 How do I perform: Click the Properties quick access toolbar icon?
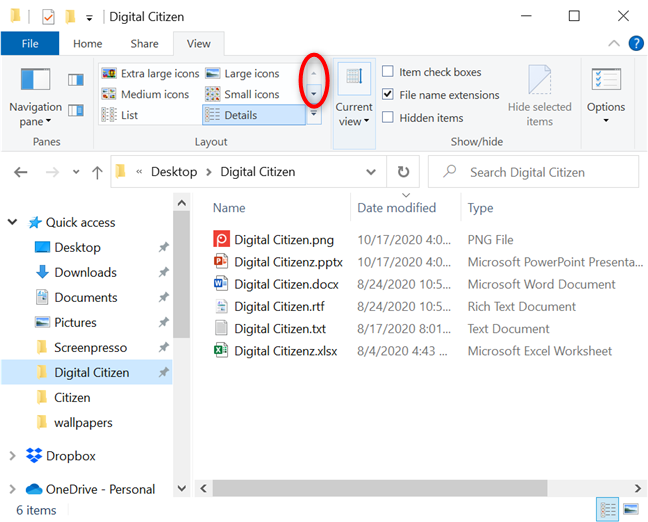48,17
